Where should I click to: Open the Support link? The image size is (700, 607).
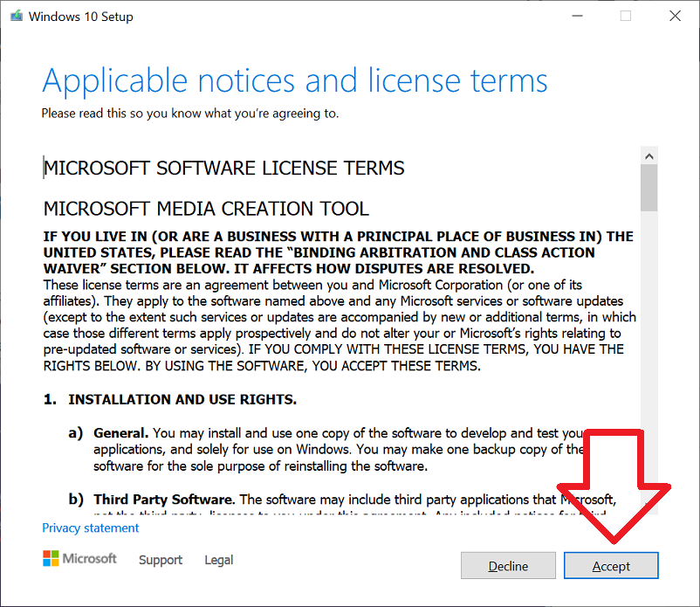(x=161, y=560)
